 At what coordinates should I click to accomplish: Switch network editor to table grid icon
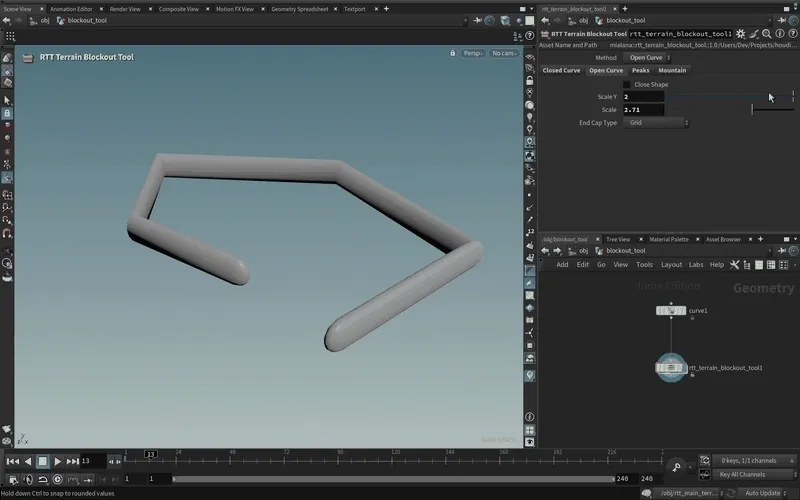coord(771,265)
